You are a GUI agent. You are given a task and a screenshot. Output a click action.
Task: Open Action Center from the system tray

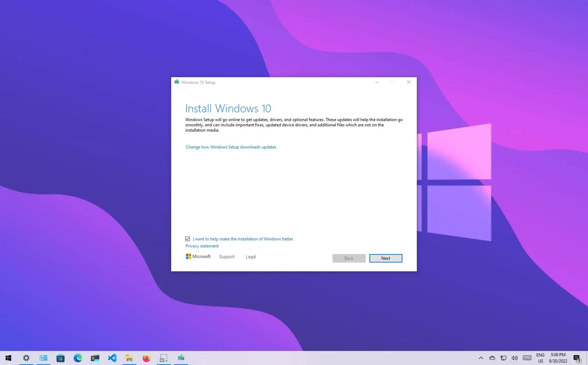[x=577, y=358]
